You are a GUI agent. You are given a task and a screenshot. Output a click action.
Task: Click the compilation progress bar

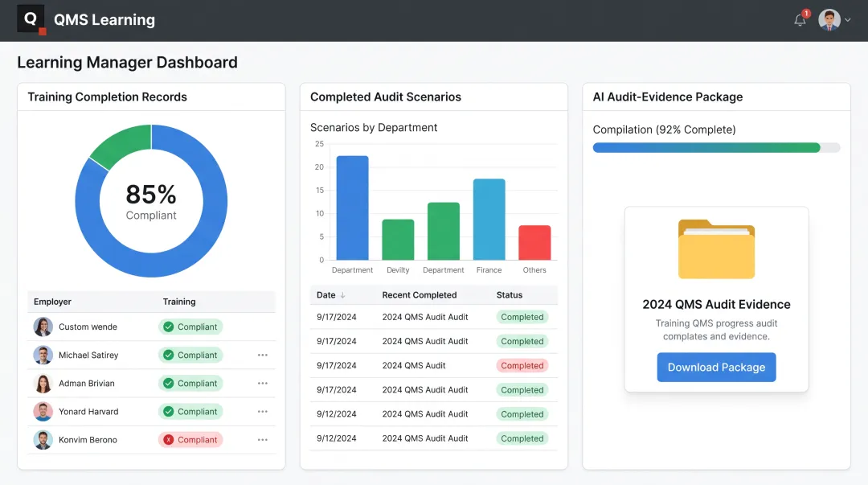click(x=716, y=148)
